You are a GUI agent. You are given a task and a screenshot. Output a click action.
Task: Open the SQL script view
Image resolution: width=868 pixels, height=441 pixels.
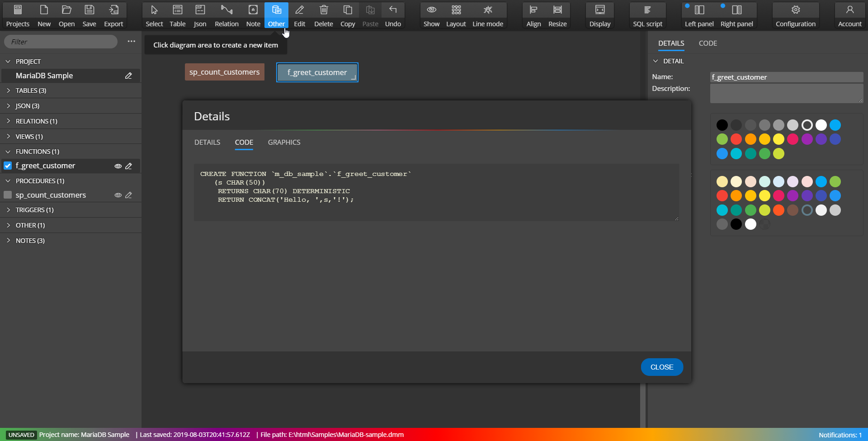click(x=647, y=16)
